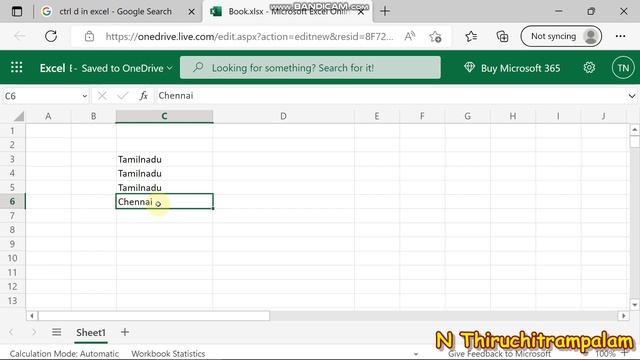
Task: Click the Insert Function fx icon
Action: tap(143, 96)
